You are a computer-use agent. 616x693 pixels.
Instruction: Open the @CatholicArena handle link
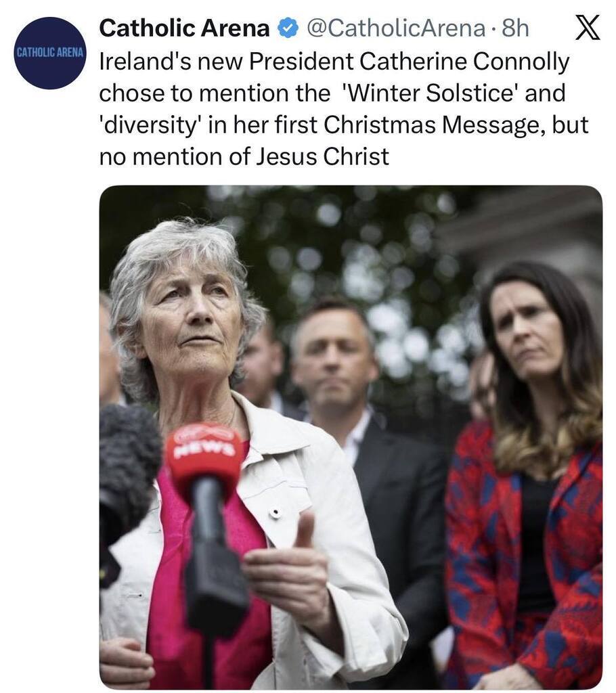(395, 28)
